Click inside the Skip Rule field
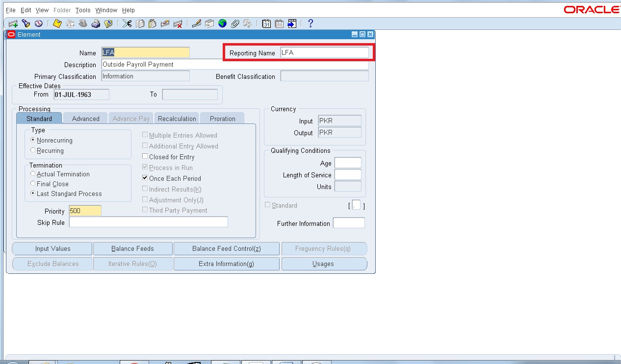 click(x=147, y=222)
